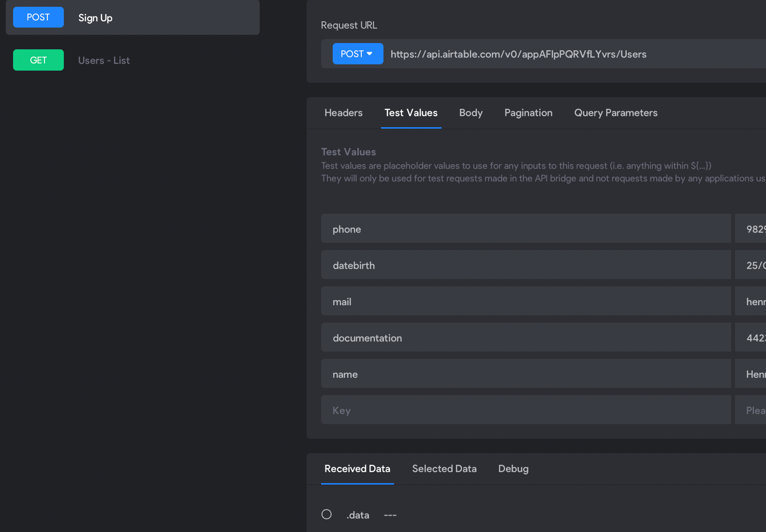Click the green GET method badge
The width and height of the screenshot is (766, 532).
(38, 60)
